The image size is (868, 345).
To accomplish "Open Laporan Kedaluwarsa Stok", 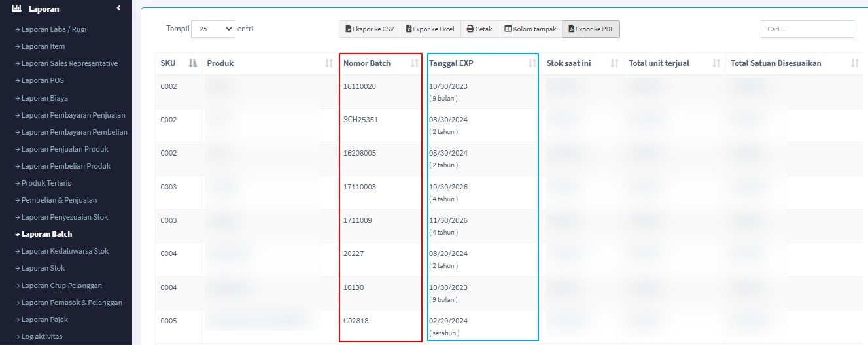I will [62, 251].
